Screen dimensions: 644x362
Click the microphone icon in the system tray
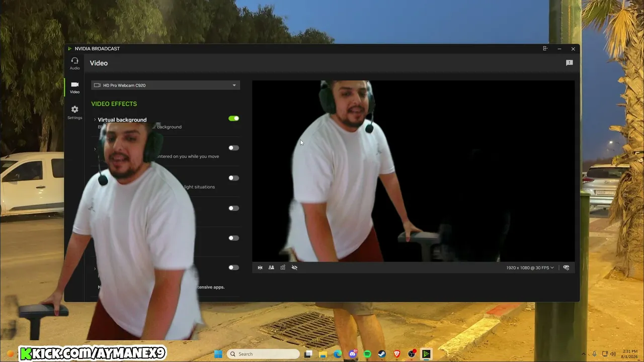[594, 354]
